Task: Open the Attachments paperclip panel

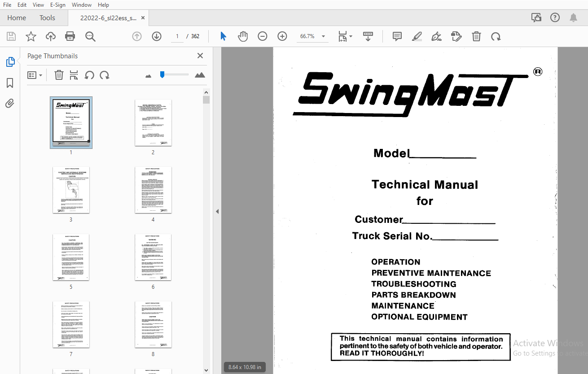Action: (x=10, y=104)
